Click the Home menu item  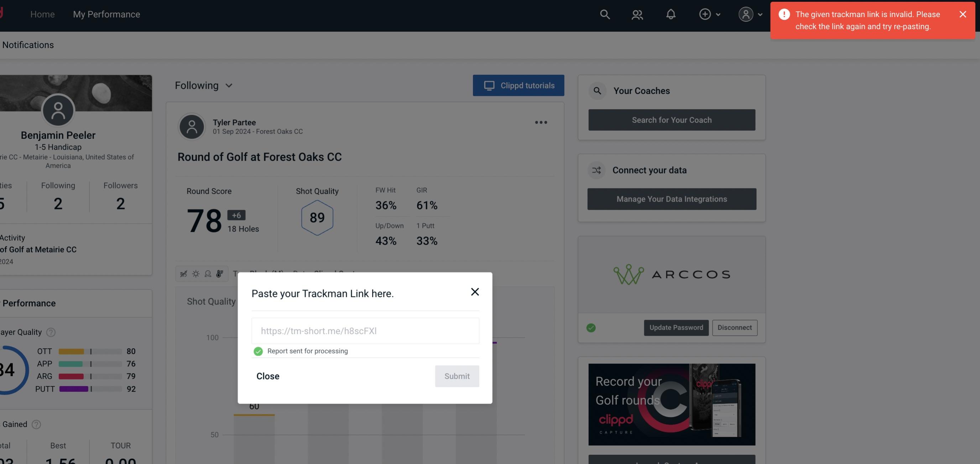(x=42, y=14)
